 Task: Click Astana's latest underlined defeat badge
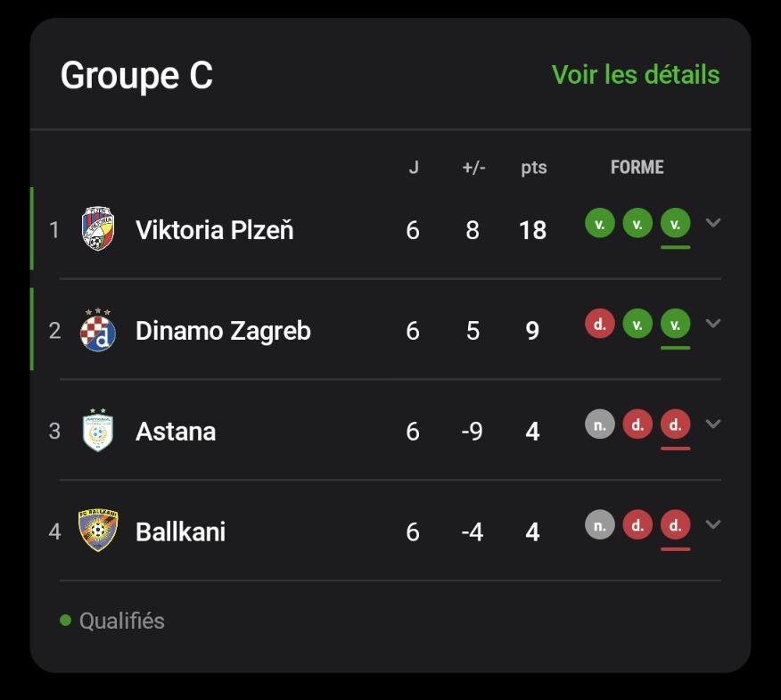tap(676, 425)
